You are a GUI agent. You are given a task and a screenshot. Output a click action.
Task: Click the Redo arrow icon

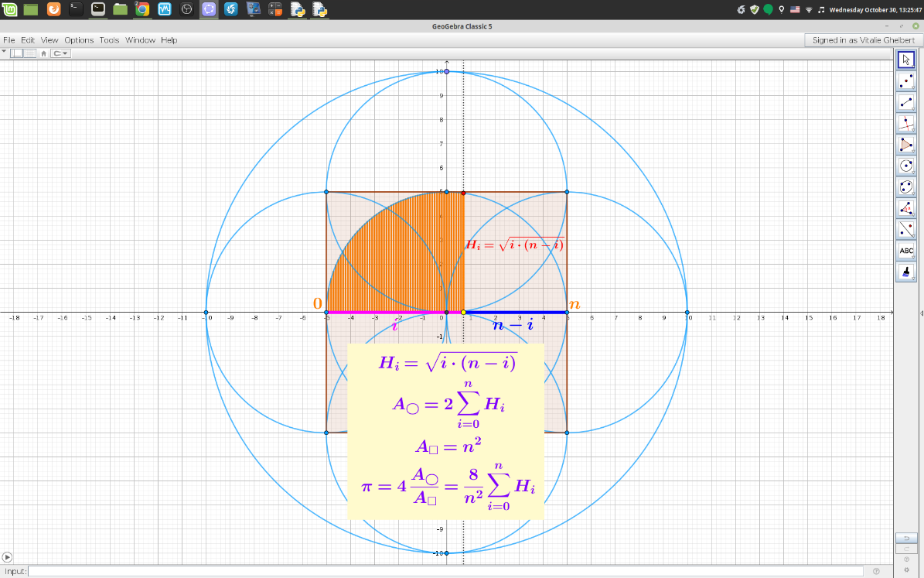[906, 549]
